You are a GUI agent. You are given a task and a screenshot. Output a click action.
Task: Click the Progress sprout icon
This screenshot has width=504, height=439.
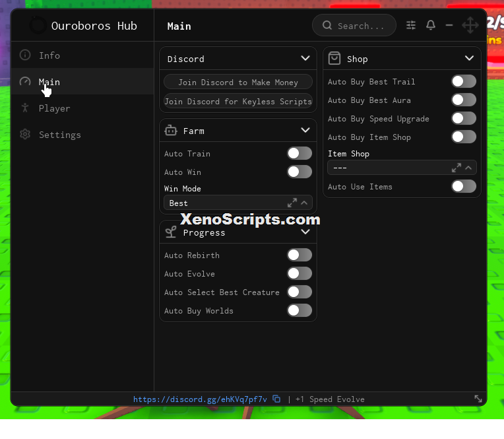tap(171, 232)
